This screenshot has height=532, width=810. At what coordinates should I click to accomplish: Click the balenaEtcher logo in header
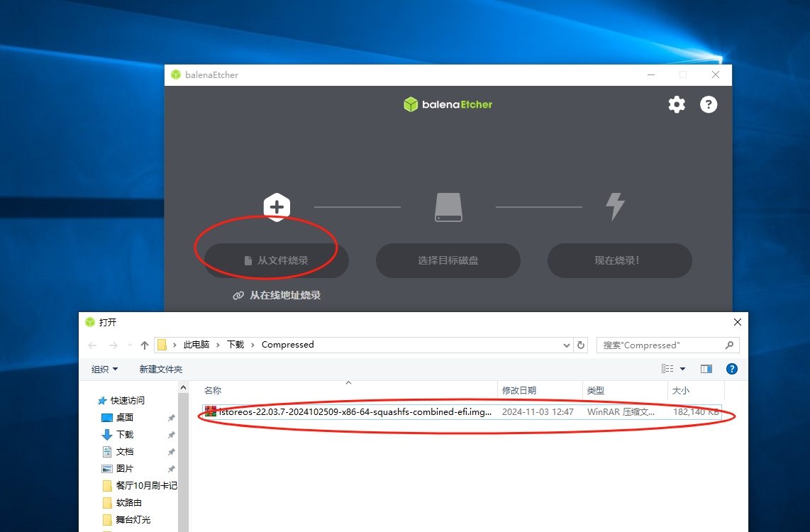448,104
